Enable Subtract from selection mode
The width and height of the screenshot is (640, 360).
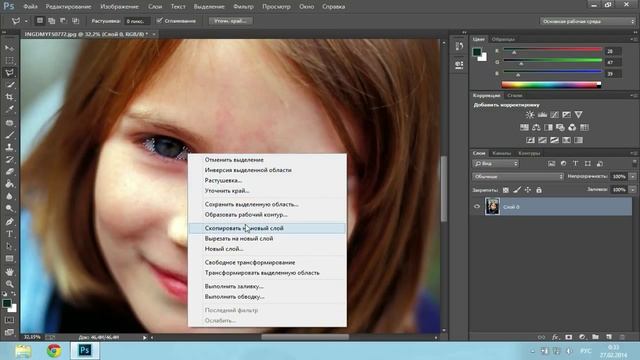click(x=63, y=20)
